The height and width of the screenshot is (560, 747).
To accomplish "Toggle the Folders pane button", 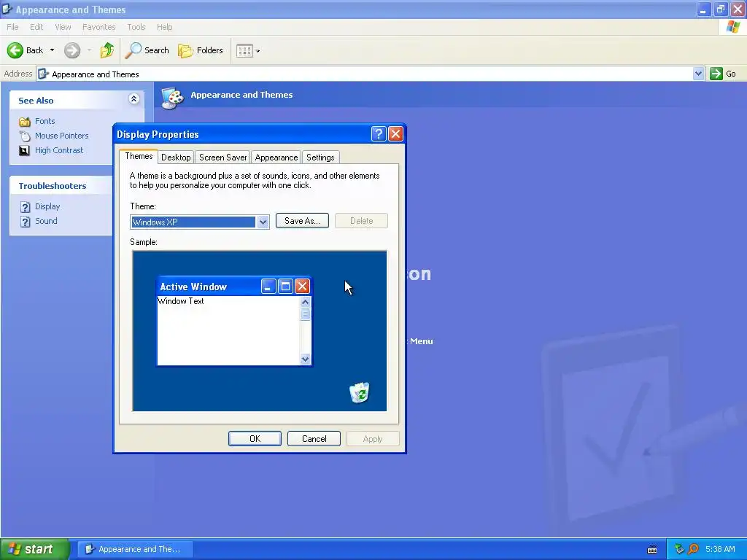I will 201,50.
